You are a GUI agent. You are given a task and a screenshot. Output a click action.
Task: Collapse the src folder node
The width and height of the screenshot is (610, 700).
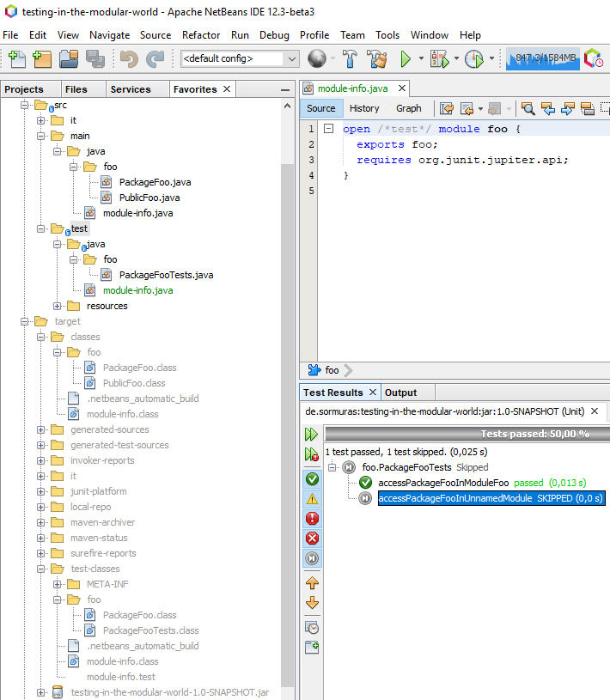coord(25,105)
